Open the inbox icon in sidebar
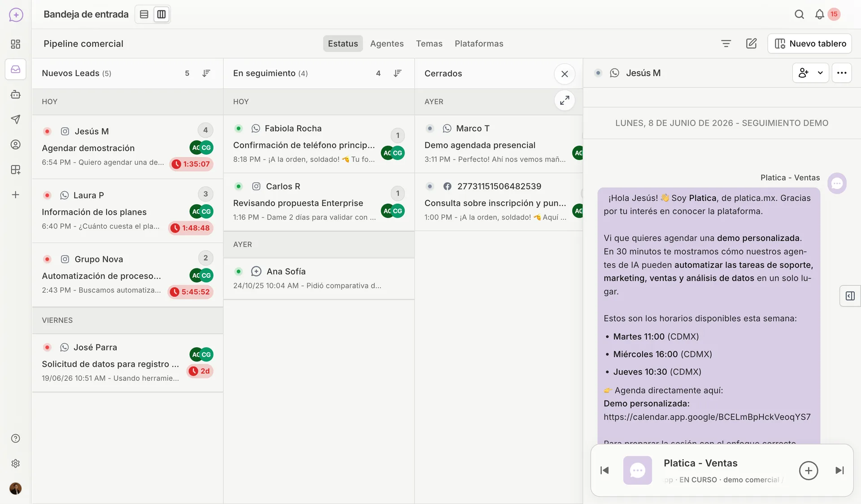 (15, 69)
